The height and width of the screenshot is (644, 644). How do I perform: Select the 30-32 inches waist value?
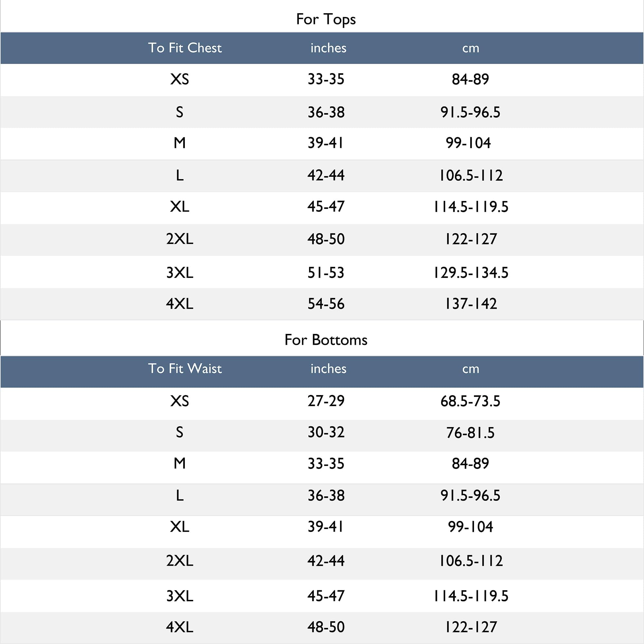pyautogui.click(x=326, y=432)
